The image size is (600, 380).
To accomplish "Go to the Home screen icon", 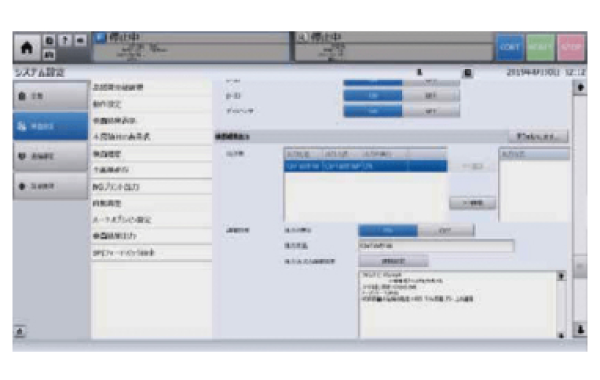I will tap(27, 48).
